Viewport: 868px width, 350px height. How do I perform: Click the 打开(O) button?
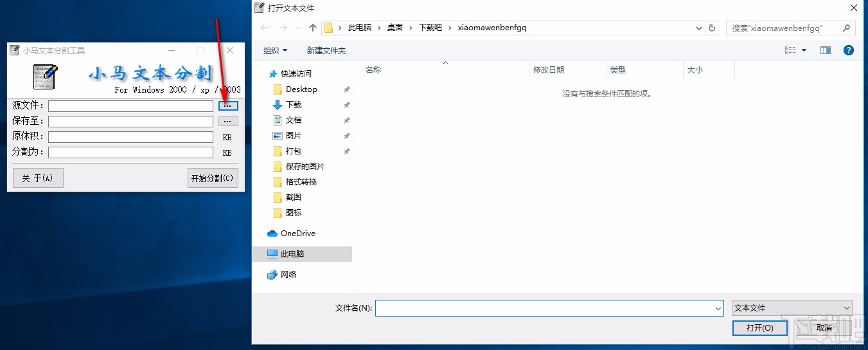click(759, 327)
